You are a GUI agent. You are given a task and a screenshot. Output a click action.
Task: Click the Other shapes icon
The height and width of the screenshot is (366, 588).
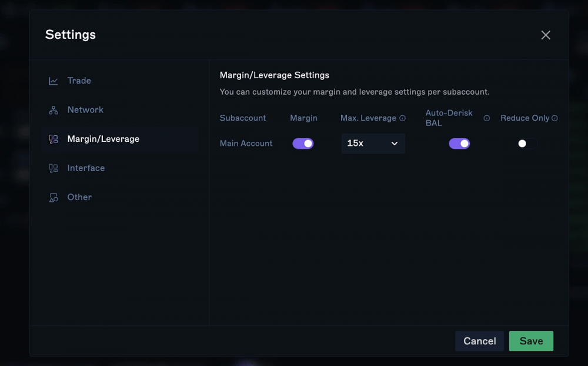point(54,198)
